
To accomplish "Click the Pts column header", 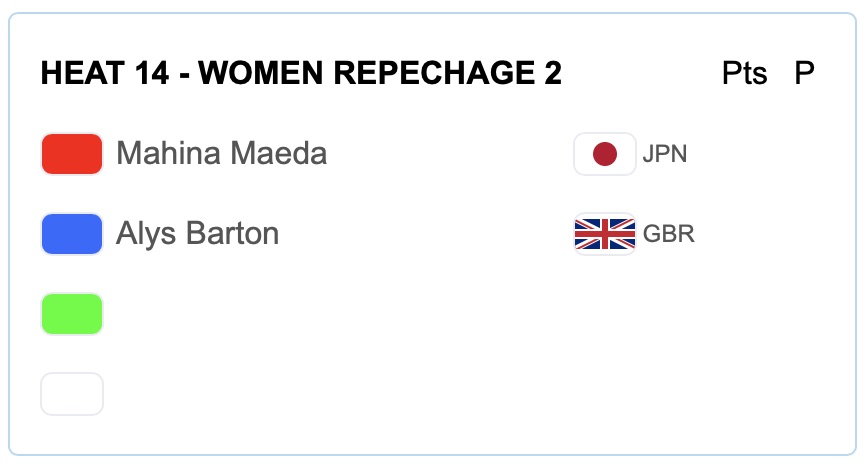I will (x=744, y=73).
